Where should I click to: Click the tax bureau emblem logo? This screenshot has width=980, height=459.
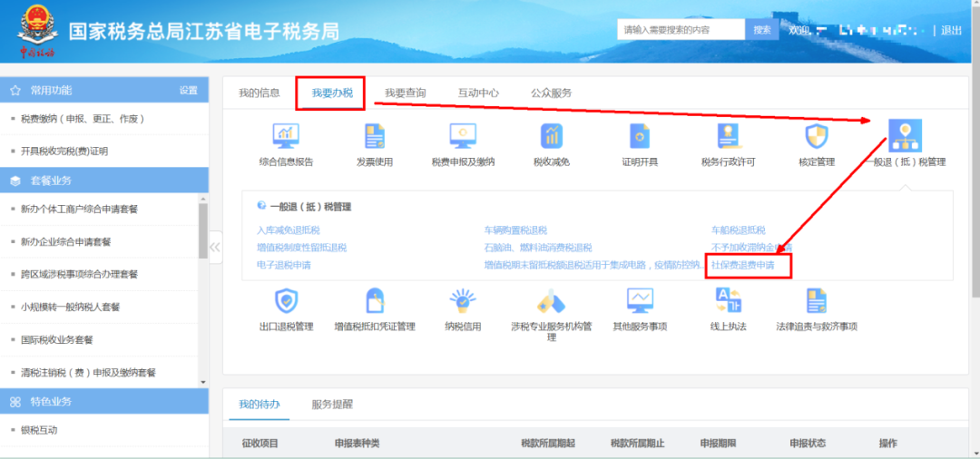pyautogui.click(x=36, y=31)
